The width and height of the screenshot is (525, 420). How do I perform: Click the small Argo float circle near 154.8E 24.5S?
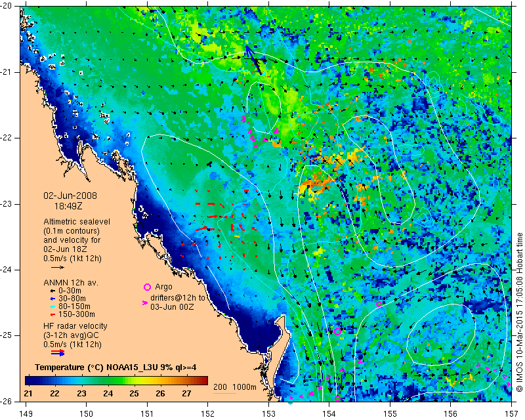click(379, 304)
